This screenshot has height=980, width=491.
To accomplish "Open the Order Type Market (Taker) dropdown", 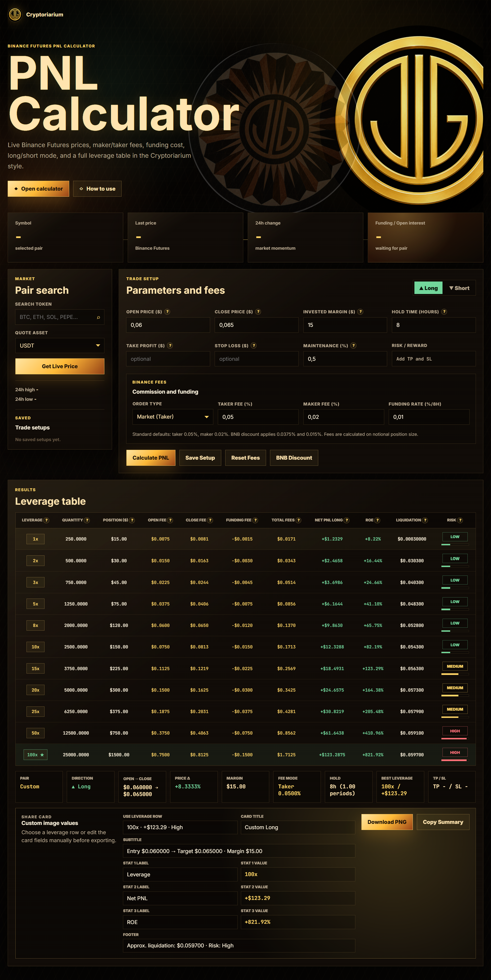I will pyautogui.click(x=173, y=417).
